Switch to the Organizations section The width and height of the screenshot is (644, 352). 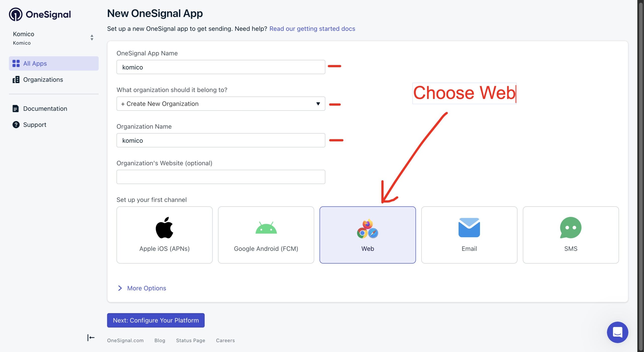pos(43,79)
